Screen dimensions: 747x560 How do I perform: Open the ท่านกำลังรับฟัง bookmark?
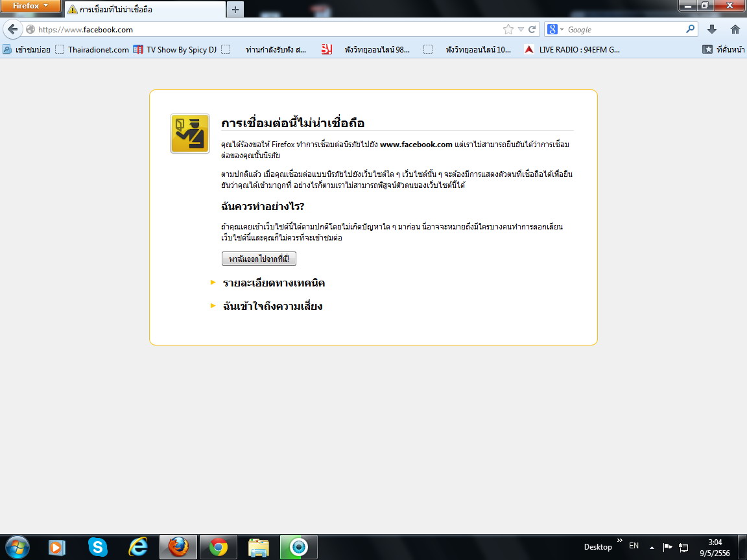(x=276, y=49)
